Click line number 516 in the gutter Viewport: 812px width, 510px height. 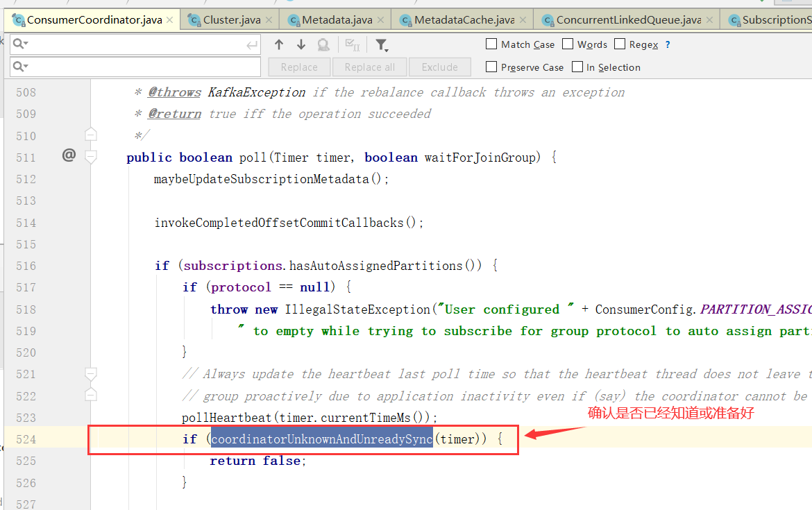(x=26, y=266)
